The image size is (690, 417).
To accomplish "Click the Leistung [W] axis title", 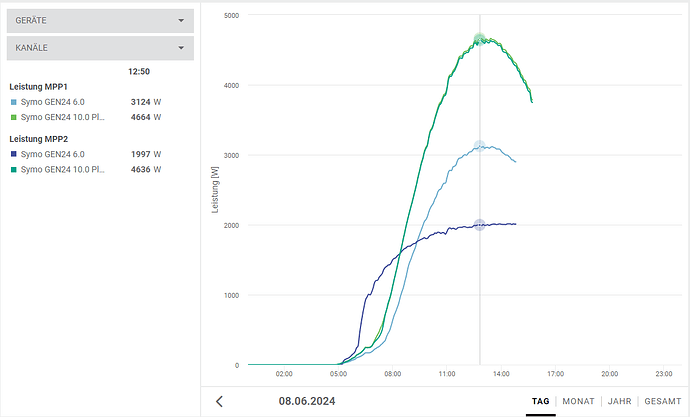I will 215,190.
